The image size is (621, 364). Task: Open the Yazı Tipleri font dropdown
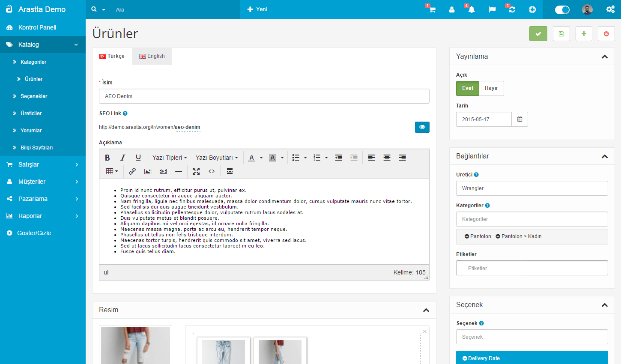click(170, 158)
